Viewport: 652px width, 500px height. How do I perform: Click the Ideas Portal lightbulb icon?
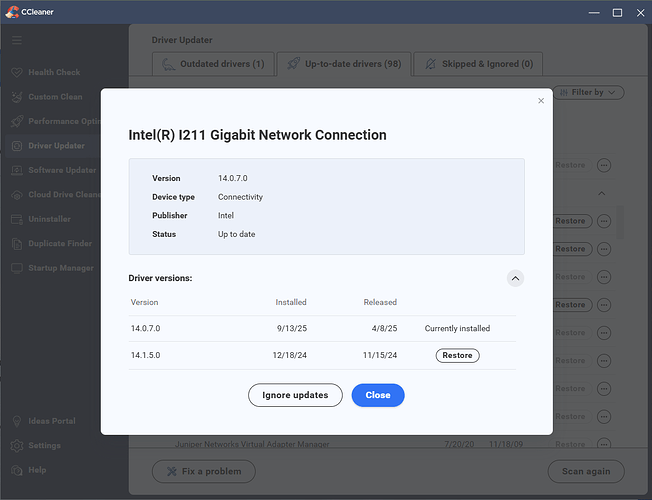coord(17,421)
